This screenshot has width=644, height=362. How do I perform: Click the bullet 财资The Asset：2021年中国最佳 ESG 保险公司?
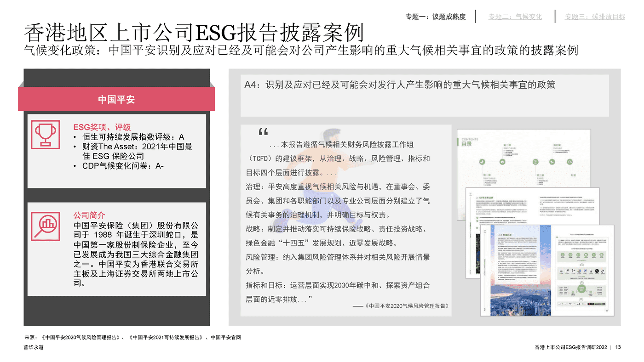pyautogui.click(x=133, y=151)
